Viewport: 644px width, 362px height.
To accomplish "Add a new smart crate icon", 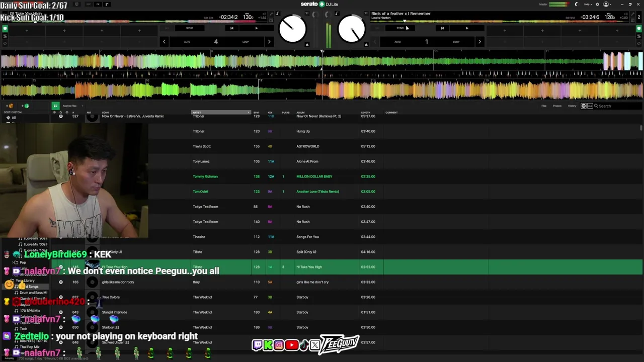I will point(26,106).
